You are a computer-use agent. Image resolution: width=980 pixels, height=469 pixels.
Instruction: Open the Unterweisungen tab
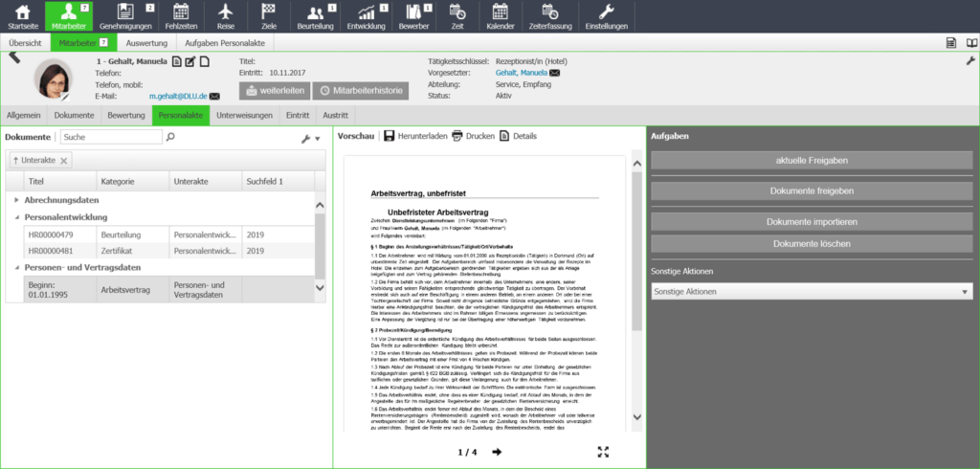pos(244,115)
